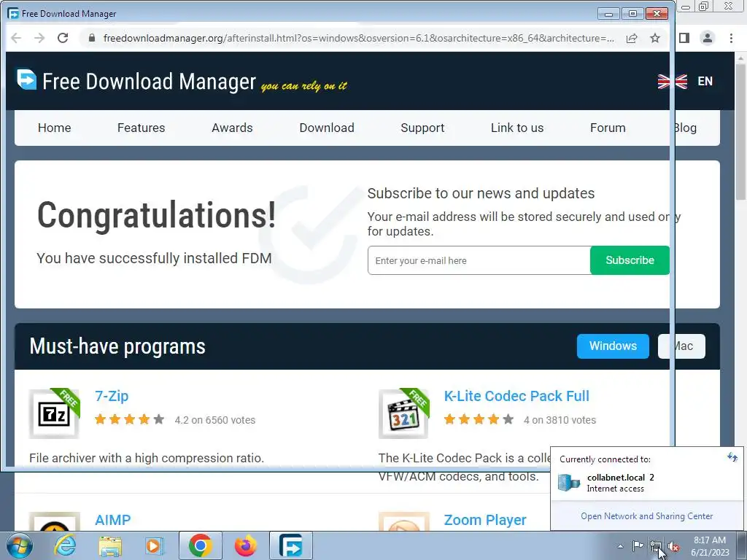
Task: Click 'Subscribe to our news and updates' heading
Action: click(x=481, y=193)
